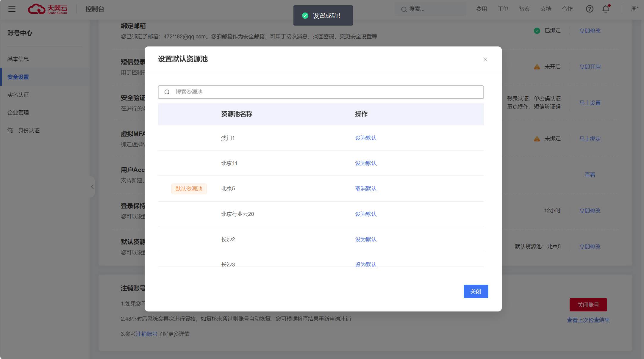Click the green check icon beside 已绑定

[537, 31]
